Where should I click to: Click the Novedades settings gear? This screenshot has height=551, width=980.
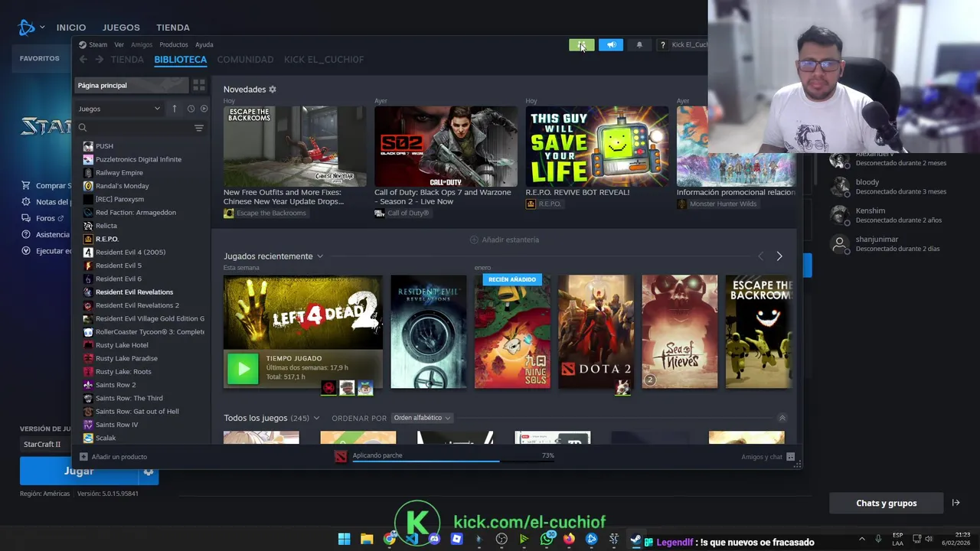[x=273, y=90]
